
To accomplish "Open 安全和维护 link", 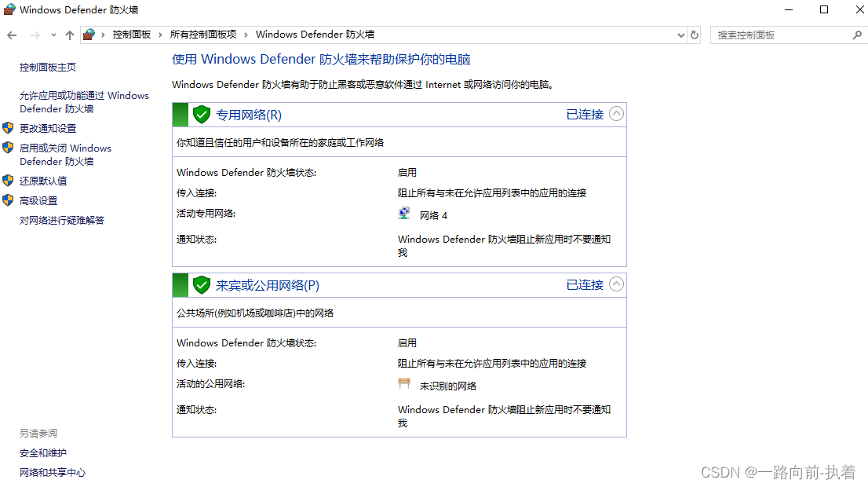I will (43, 452).
